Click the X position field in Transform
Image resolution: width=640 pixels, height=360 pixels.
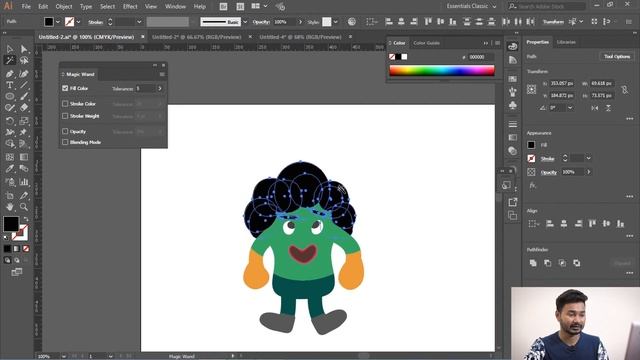click(x=562, y=83)
